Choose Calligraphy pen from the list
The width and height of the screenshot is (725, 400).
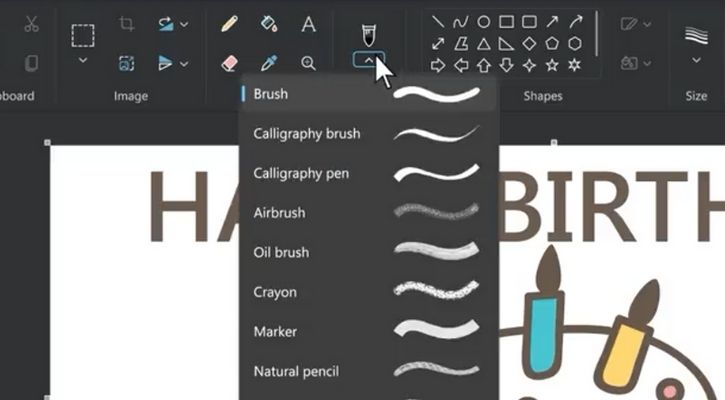coord(369,173)
